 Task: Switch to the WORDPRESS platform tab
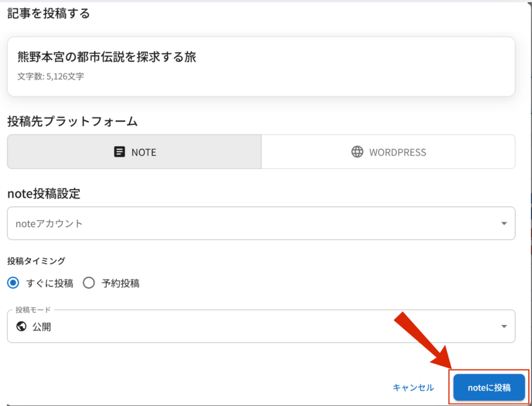388,152
